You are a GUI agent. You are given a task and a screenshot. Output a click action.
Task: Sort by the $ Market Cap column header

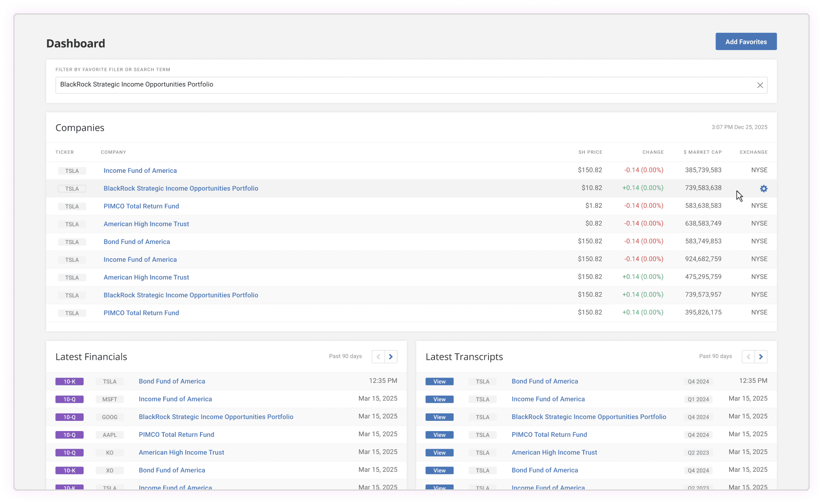[703, 152]
